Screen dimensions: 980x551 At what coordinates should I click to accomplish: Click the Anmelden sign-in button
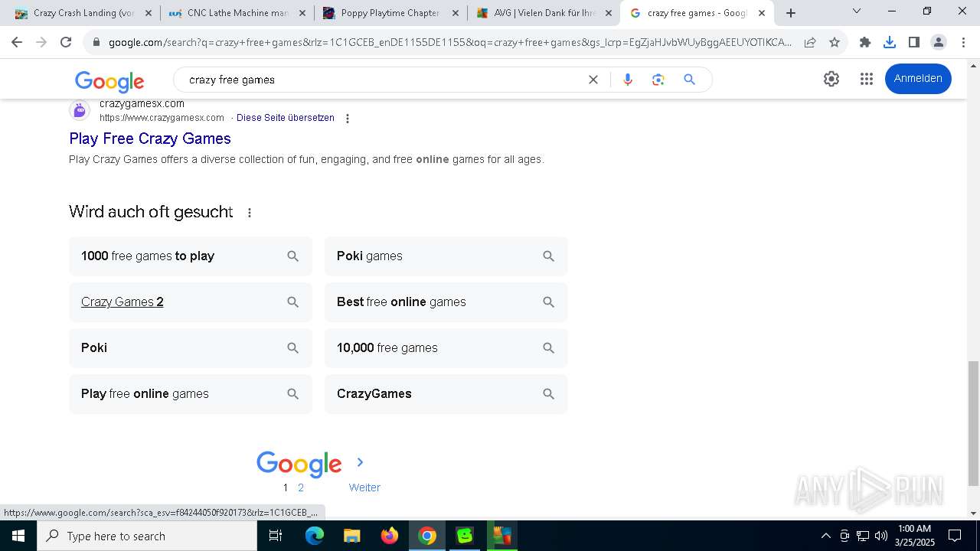click(918, 79)
